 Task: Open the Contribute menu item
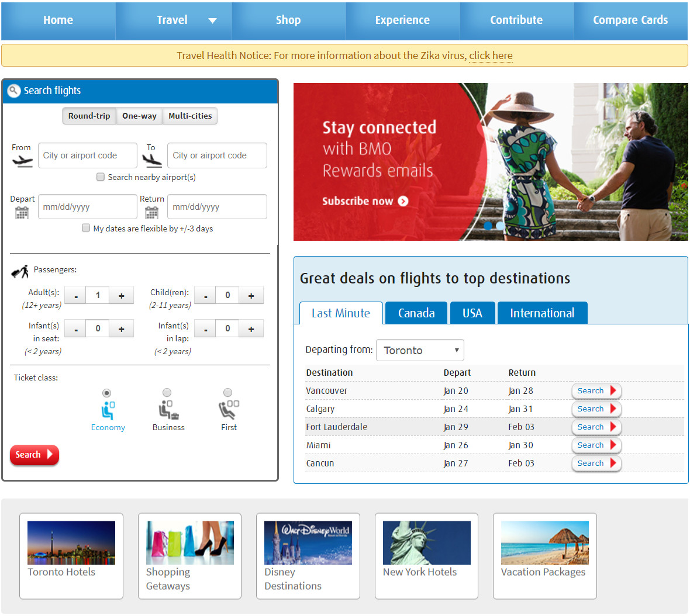(516, 20)
